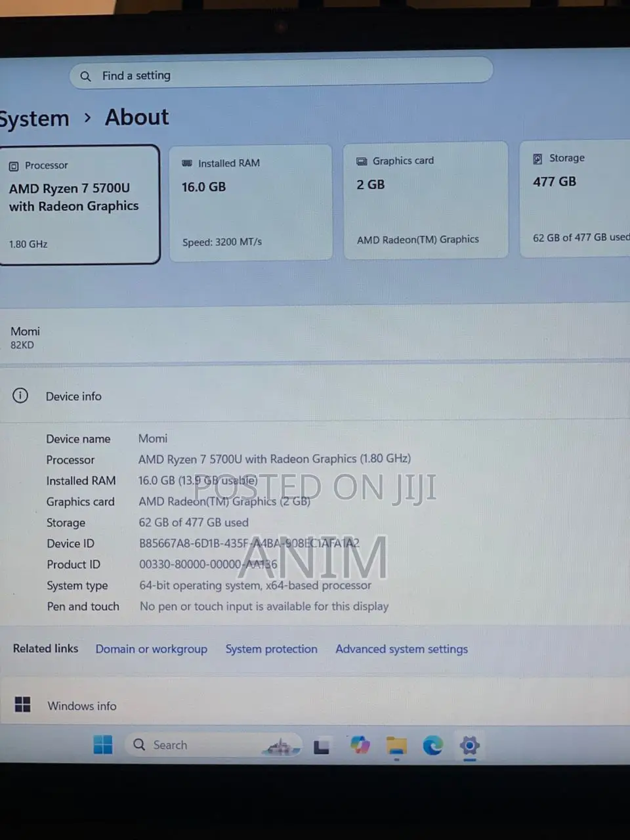This screenshot has height=840, width=630.
Task: Open the Storage 477 GB card
Action: [576, 198]
